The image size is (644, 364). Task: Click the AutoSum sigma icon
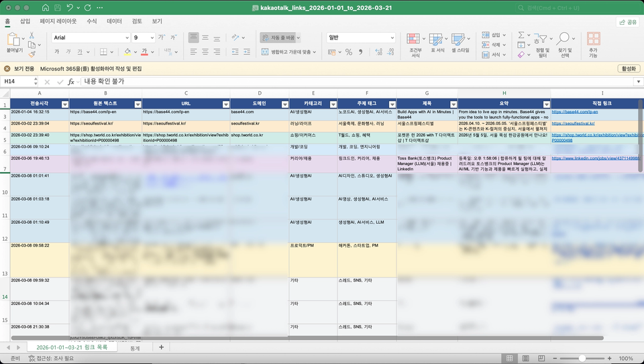pyautogui.click(x=521, y=36)
